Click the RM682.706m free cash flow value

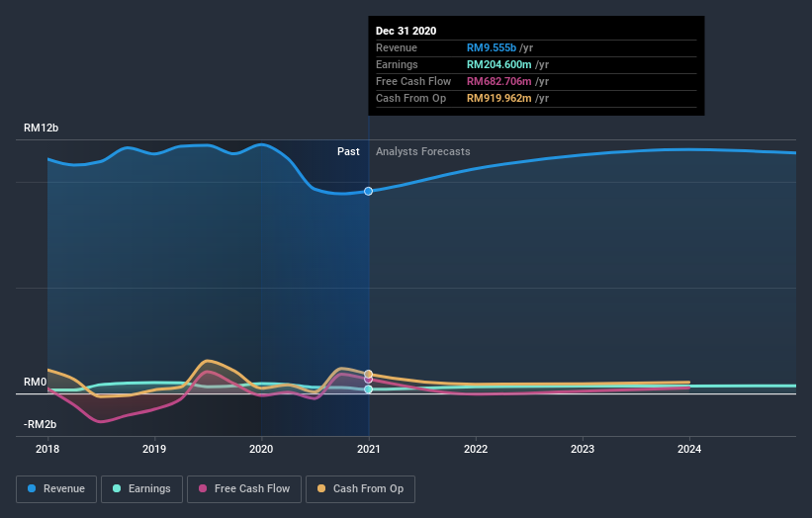[499, 81]
